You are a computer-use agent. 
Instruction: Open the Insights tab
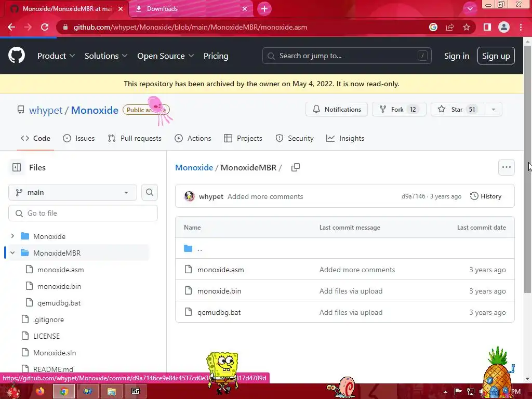coord(345,138)
